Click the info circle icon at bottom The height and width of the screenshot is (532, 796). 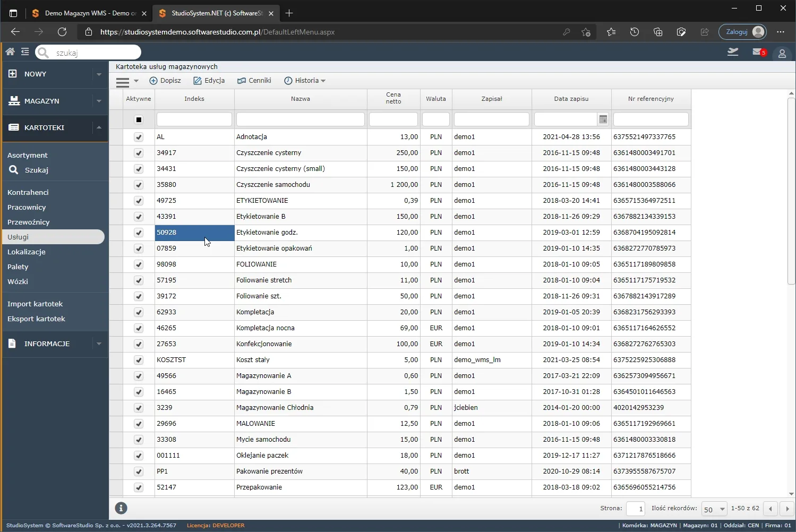tap(121, 508)
